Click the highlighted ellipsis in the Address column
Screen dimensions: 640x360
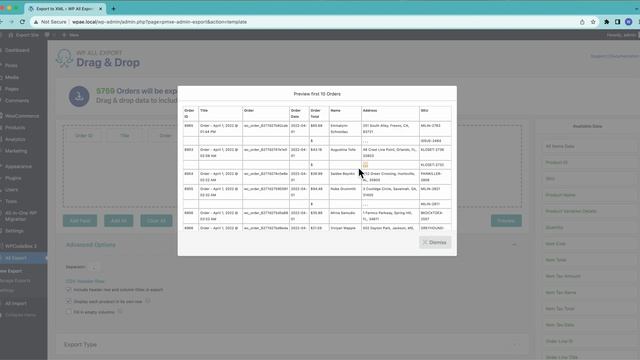365,164
